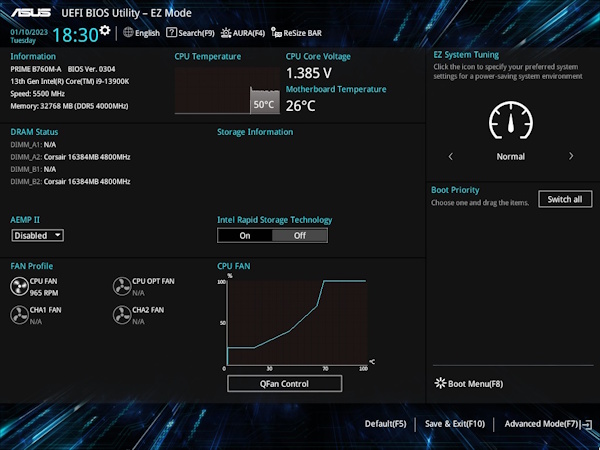The image size is (600, 450).
Task: Turn Intel Rapid Storage Technology On
Action: (x=245, y=236)
